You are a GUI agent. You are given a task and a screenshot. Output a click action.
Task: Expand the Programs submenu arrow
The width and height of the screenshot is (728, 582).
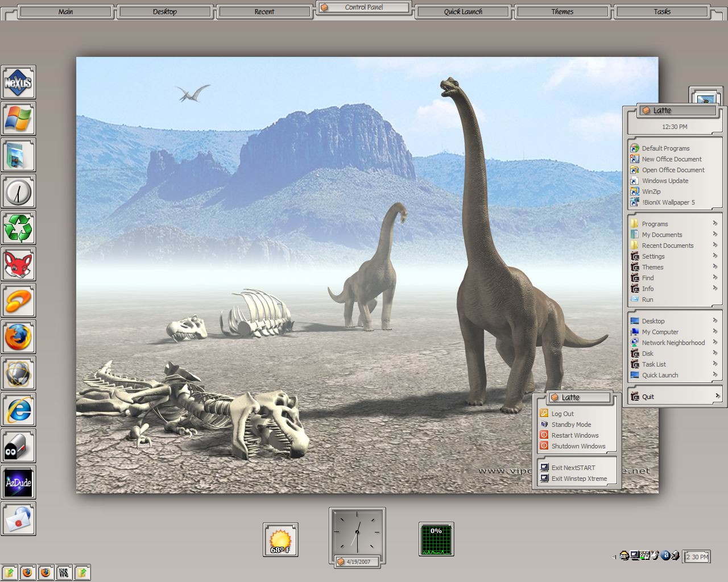click(x=715, y=223)
